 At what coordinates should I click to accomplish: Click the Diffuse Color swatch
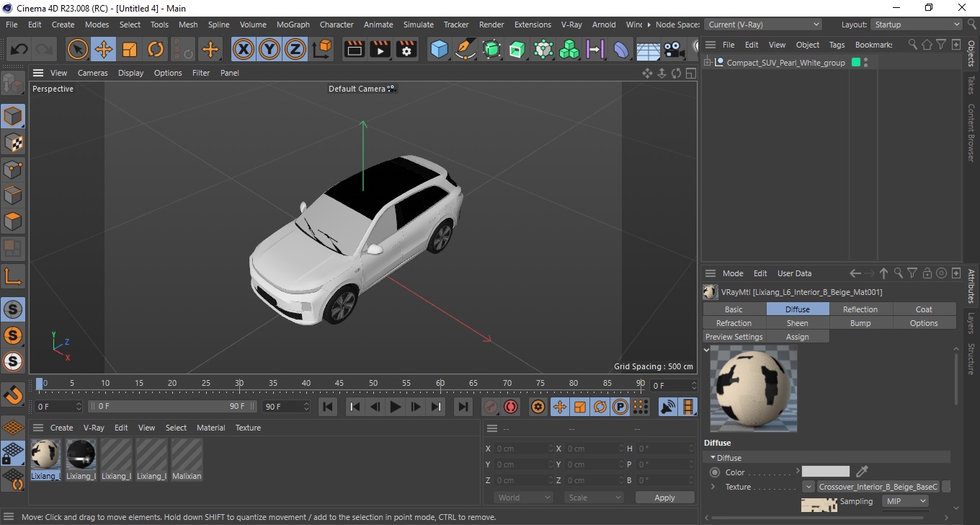pos(826,472)
